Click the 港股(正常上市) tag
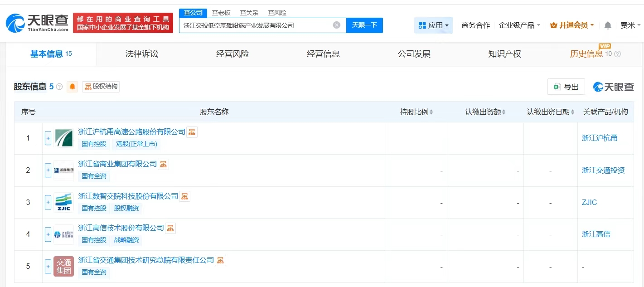Viewport: 644px width, 287px height. 136,144
